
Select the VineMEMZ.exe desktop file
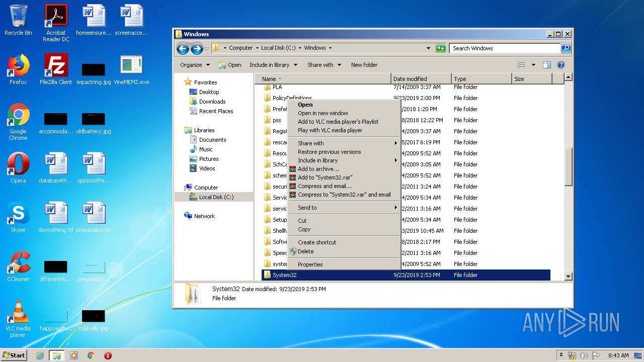pos(131,69)
